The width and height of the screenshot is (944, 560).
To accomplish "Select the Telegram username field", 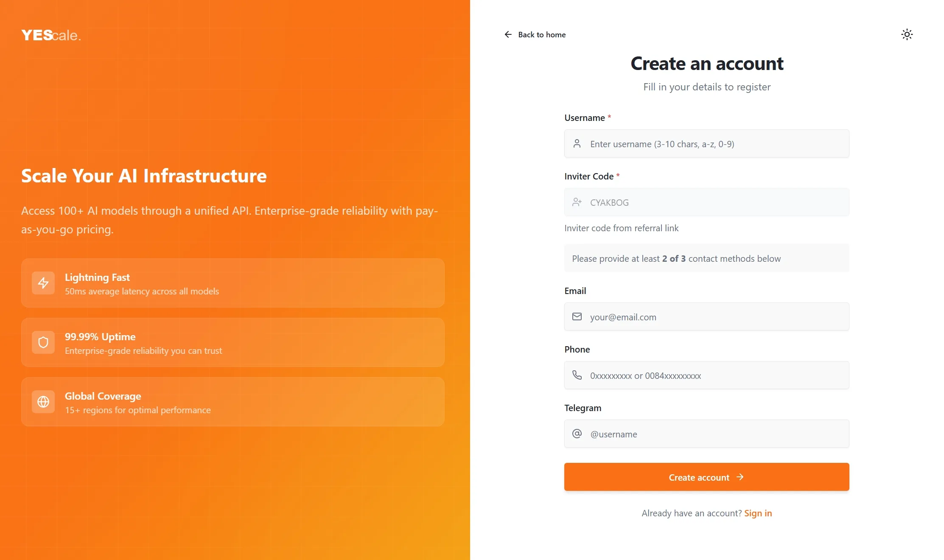I will (717, 434).
